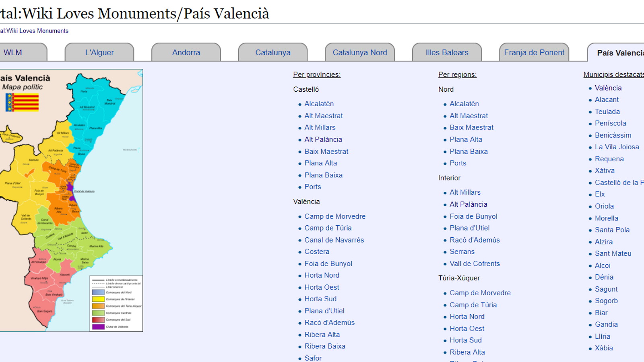This screenshot has width=644, height=362.
Task: Open Ribera Alta under Túria-Xúquer
Action: (x=467, y=352)
